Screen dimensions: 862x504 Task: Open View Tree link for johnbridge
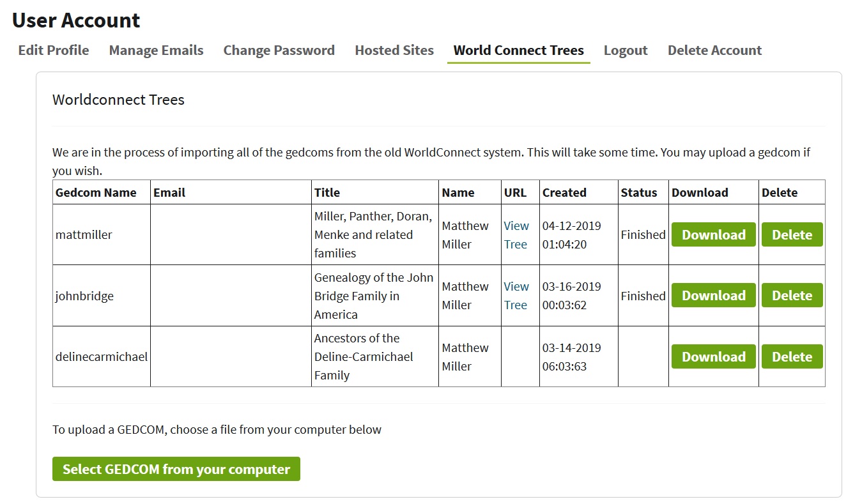tap(516, 295)
